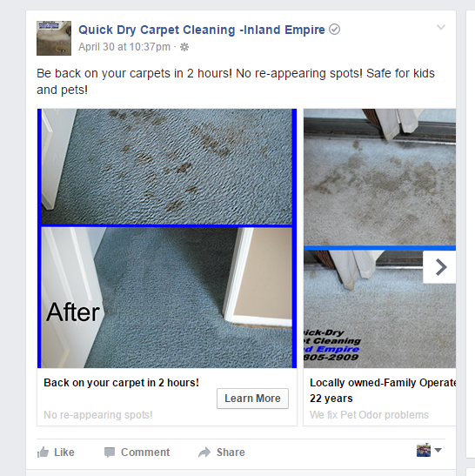Click the April 30 at 10:37pm timestamp

click(124, 47)
